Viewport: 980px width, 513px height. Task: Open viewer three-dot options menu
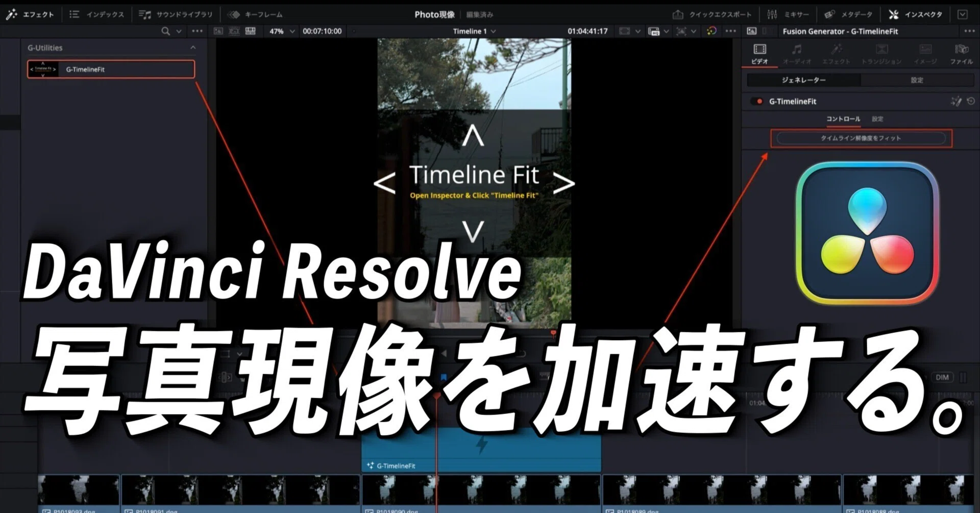(731, 31)
